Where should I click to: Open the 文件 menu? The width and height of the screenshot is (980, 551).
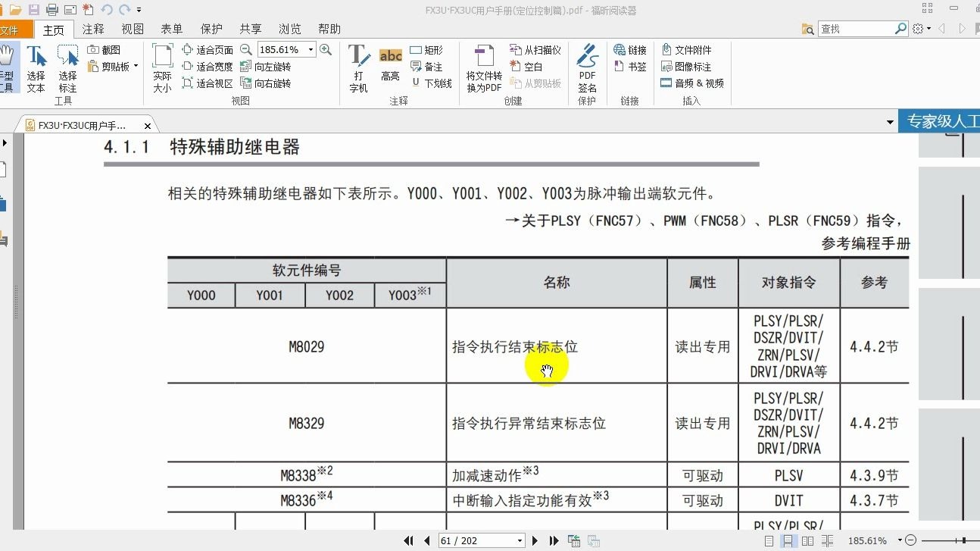pyautogui.click(x=11, y=29)
